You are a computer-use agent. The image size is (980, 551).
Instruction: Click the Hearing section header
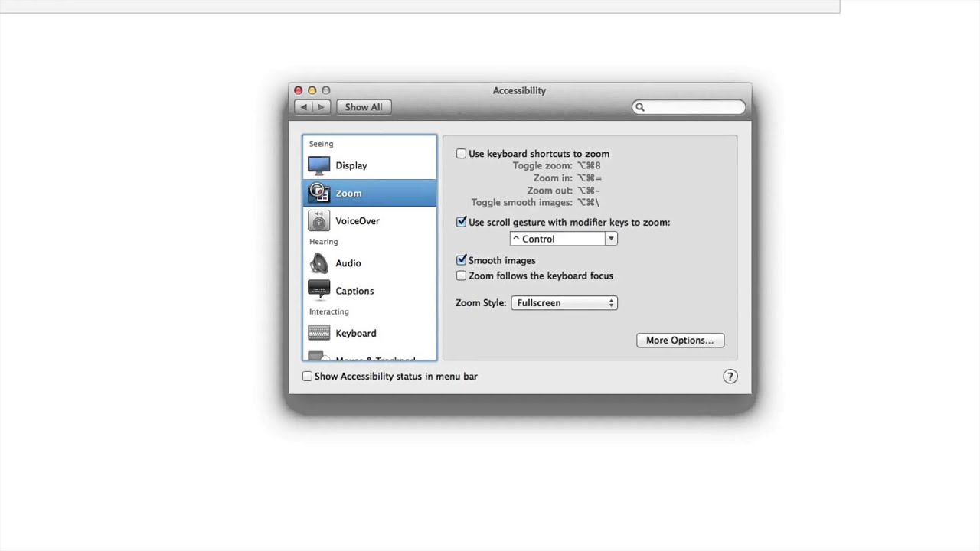tap(323, 242)
